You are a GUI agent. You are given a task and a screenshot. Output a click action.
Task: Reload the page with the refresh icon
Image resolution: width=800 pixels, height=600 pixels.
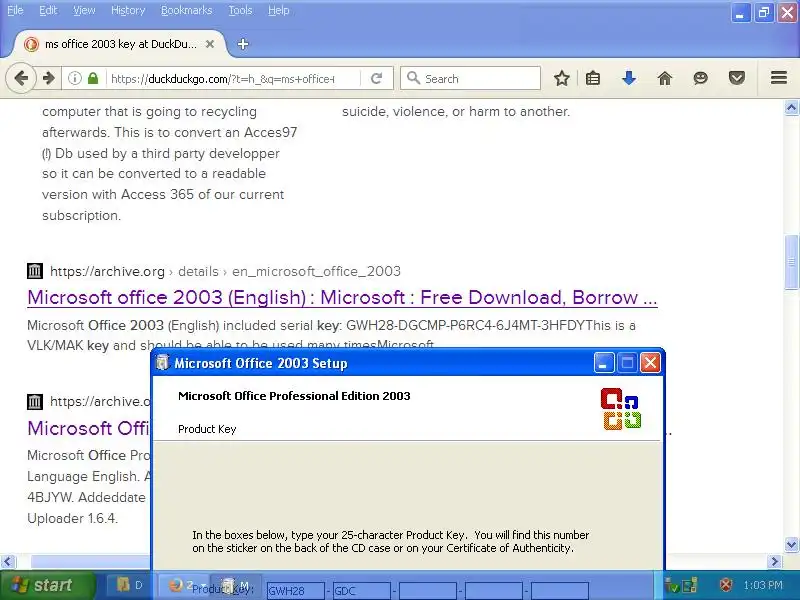[377, 79]
